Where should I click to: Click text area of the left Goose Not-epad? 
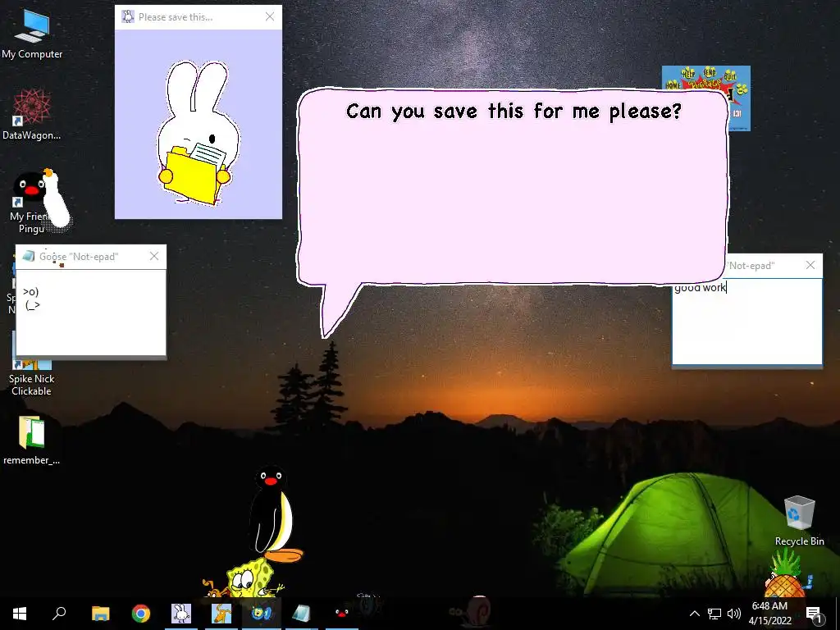point(91,313)
